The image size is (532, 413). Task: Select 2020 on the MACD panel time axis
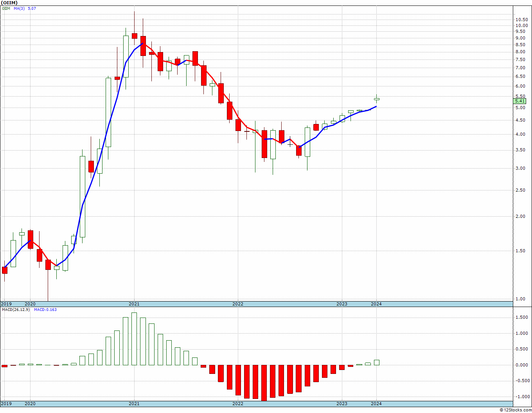(30, 404)
